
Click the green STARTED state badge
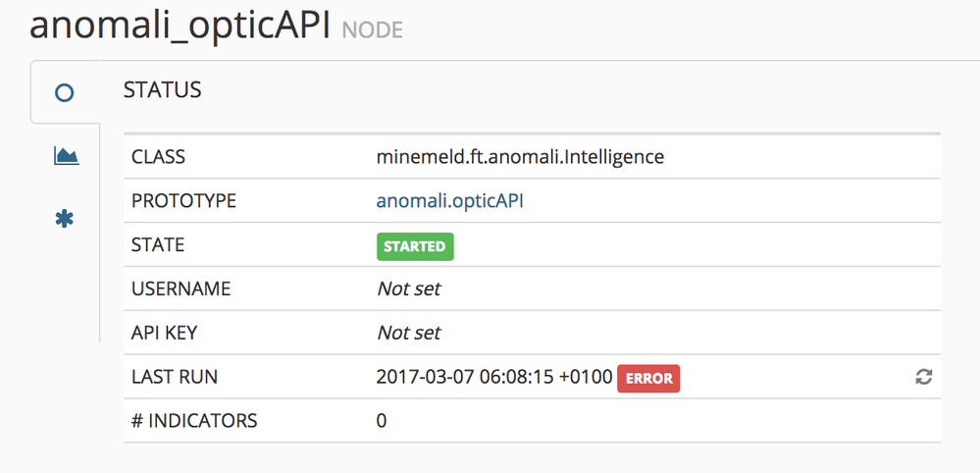(x=415, y=246)
